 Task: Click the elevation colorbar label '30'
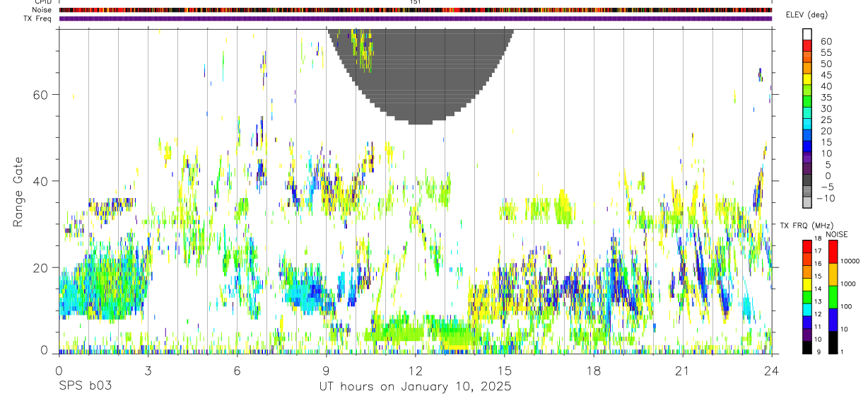coord(825,109)
